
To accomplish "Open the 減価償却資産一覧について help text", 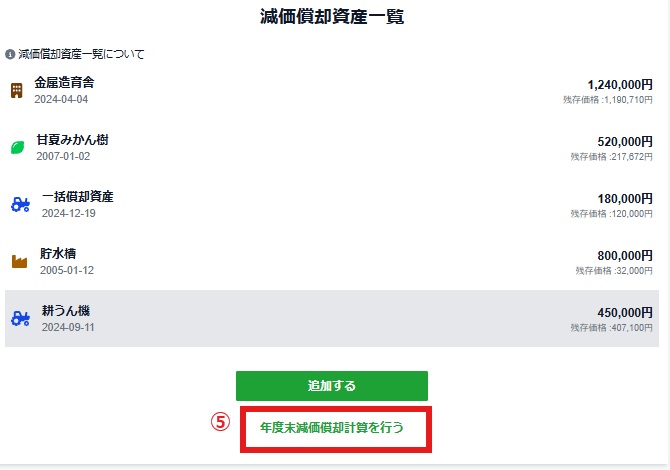I will pyautogui.click(x=81, y=53).
